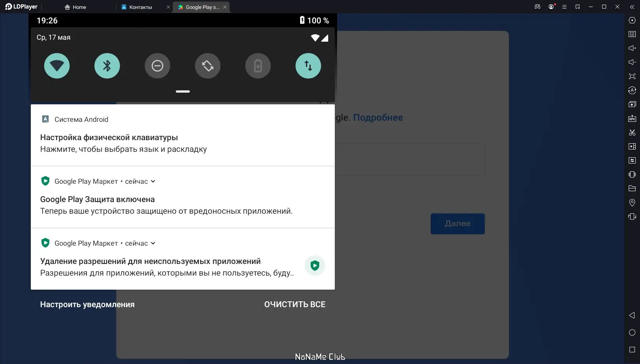Click the Android home circle button

[x=632, y=332]
